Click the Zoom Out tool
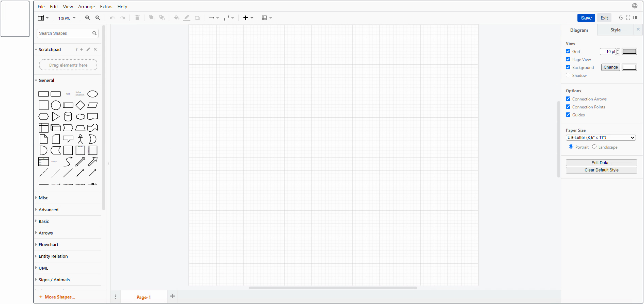644x304 pixels. coord(98,18)
